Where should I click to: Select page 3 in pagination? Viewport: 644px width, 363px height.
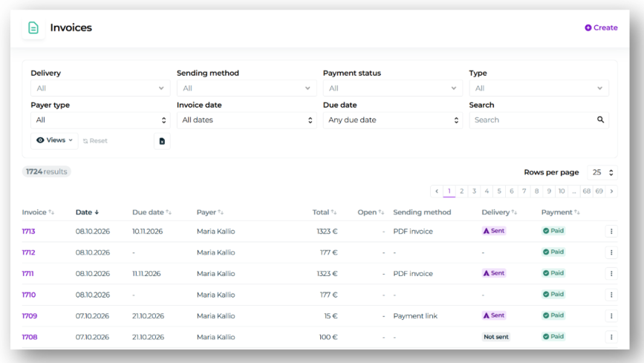pyautogui.click(x=474, y=191)
